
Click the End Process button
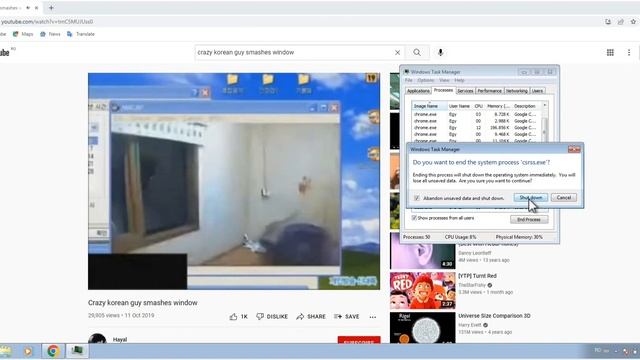point(529,220)
